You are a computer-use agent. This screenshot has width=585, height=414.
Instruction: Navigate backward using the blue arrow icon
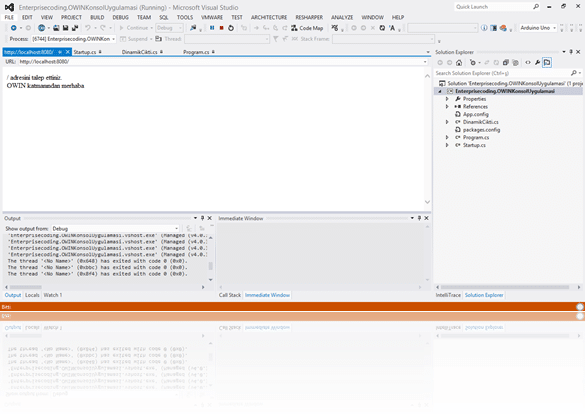click(13, 28)
